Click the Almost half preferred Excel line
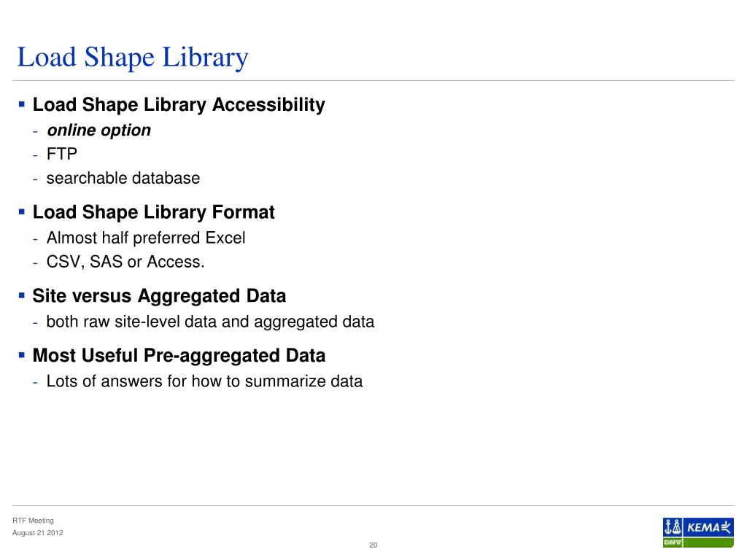The width and height of the screenshot is (747, 560). (x=146, y=238)
